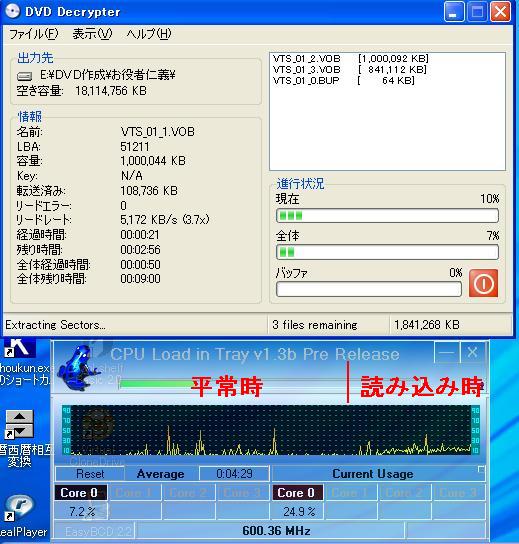
Task: Select dimmed Core 1 under Average
Action: point(135,493)
